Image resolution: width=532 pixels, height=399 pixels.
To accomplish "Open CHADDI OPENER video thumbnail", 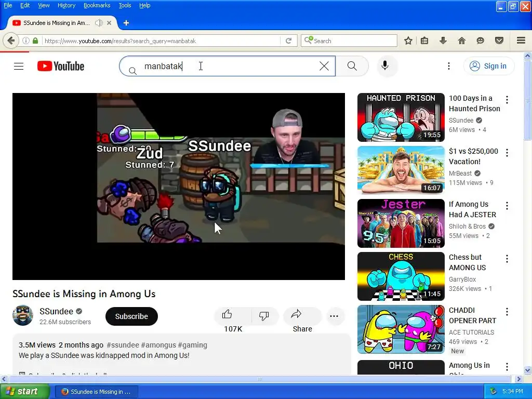I will pos(401,329).
